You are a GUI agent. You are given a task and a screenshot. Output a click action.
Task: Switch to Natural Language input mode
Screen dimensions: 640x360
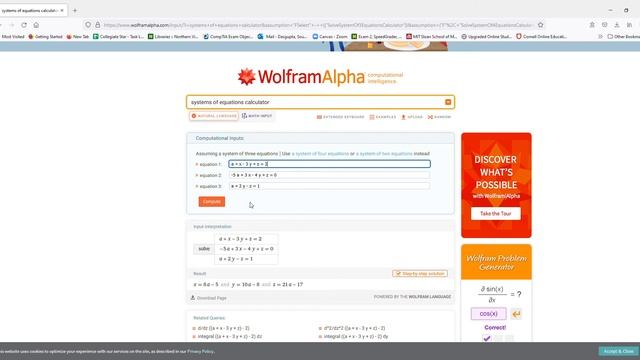214,116
